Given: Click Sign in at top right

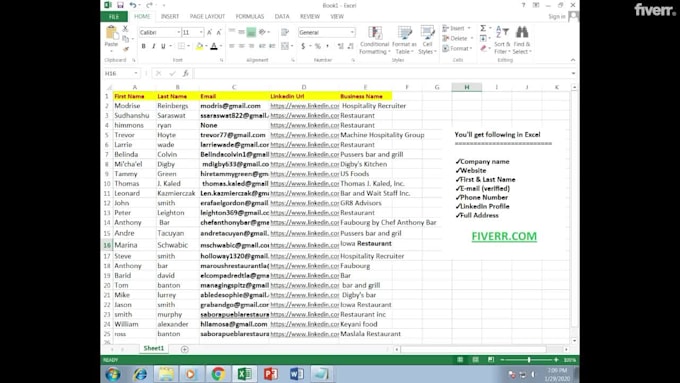Looking at the screenshot, I should coord(557,16).
